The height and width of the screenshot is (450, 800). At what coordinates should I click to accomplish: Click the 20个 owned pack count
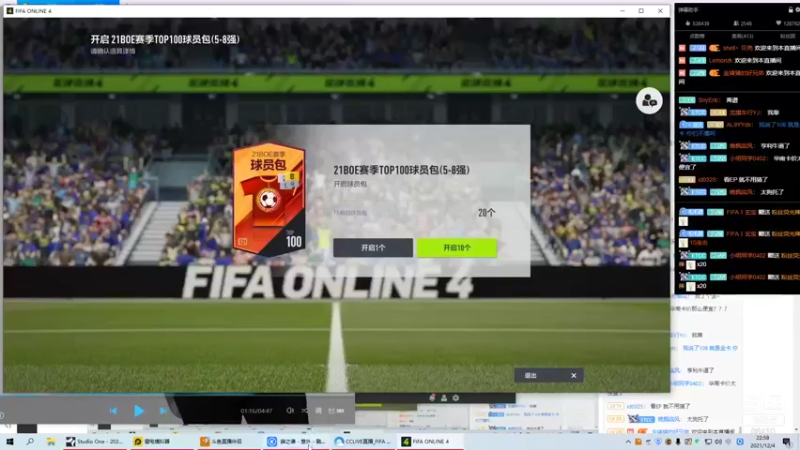coord(486,213)
